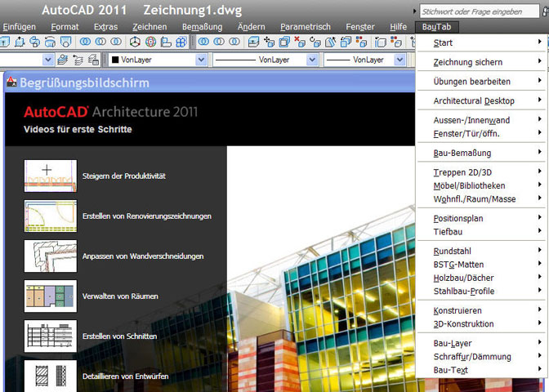Click the Copy Edges icon
The height and width of the screenshot is (392, 549).
point(381,42)
